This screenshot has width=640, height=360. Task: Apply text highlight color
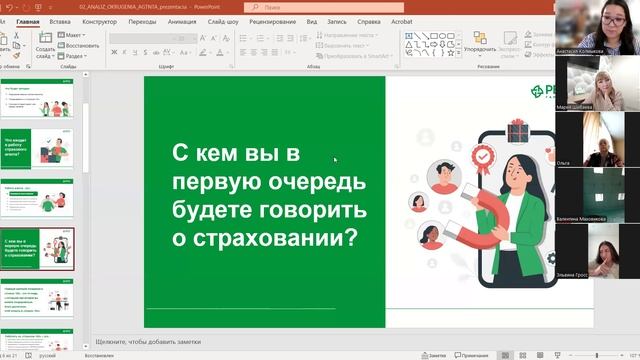pyautogui.click(x=203, y=53)
